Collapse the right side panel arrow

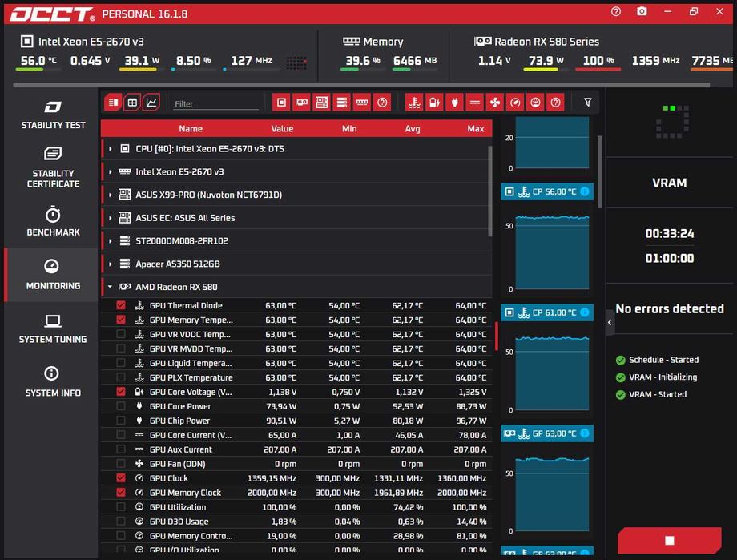[x=610, y=323]
